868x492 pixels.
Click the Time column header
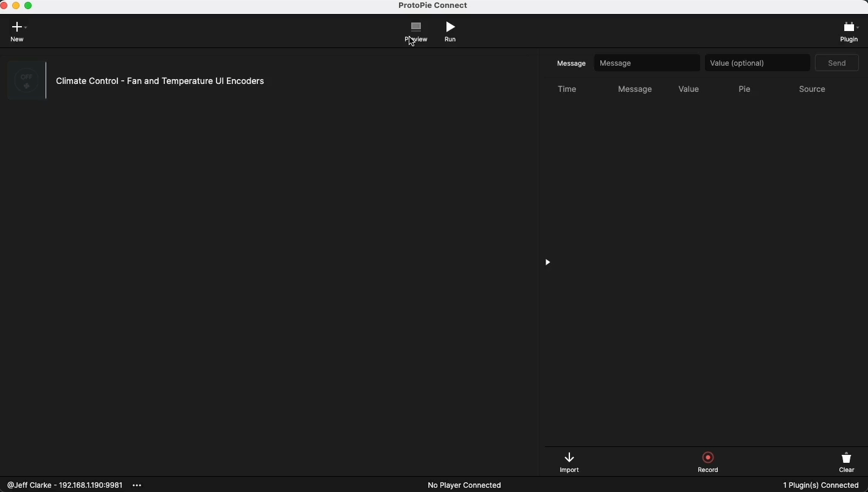(x=567, y=89)
